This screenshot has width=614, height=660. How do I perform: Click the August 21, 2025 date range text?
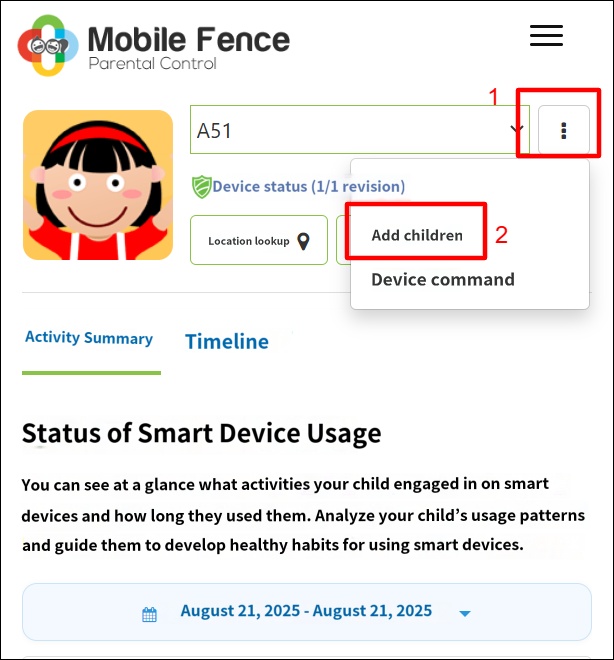[x=306, y=611]
